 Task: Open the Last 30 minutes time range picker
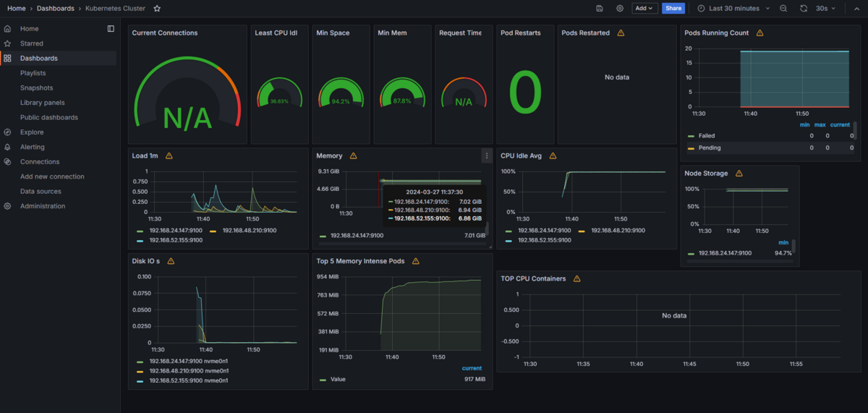click(x=733, y=9)
